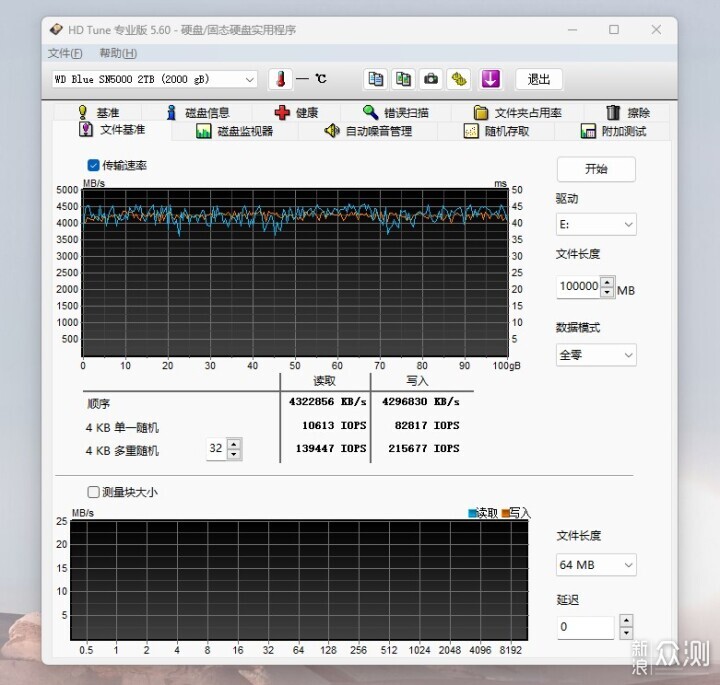The width and height of the screenshot is (720, 685).
Task: Click the thermometer temperature icon
Action: click(281, 79)
